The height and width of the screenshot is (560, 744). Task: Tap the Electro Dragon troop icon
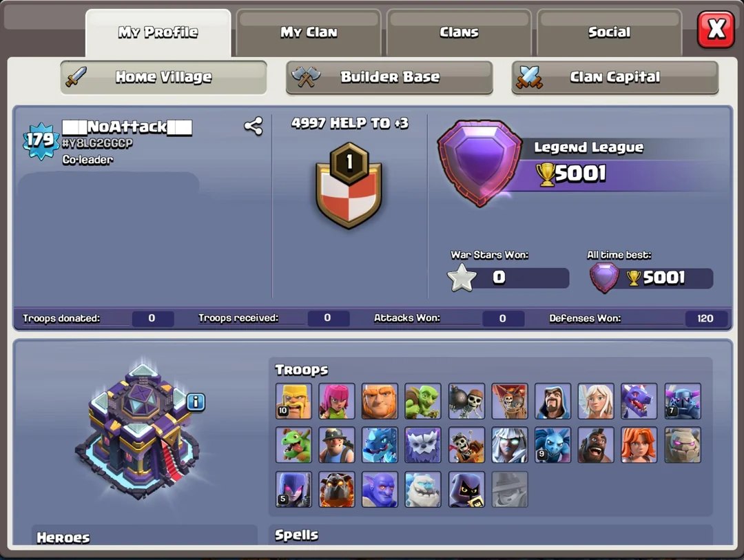tap(380, 445)
